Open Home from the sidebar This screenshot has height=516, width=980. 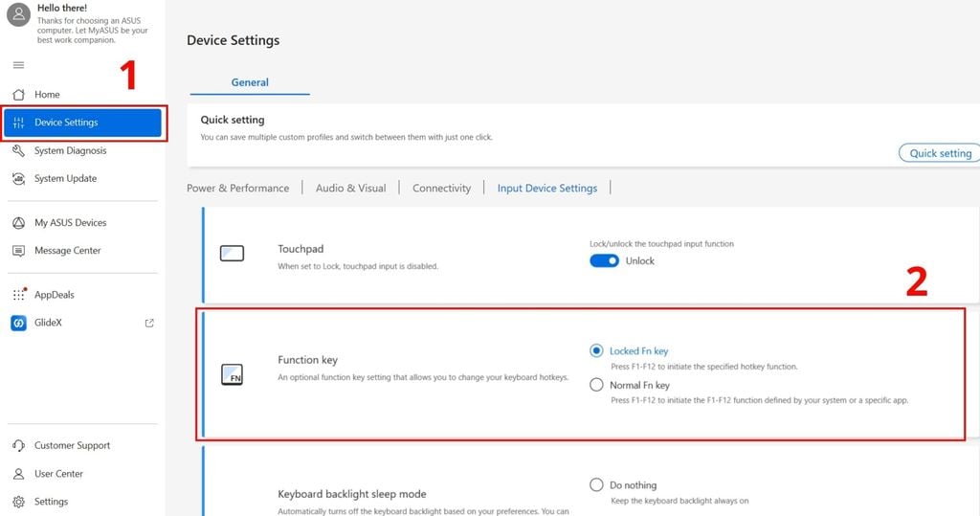(47, 95)
